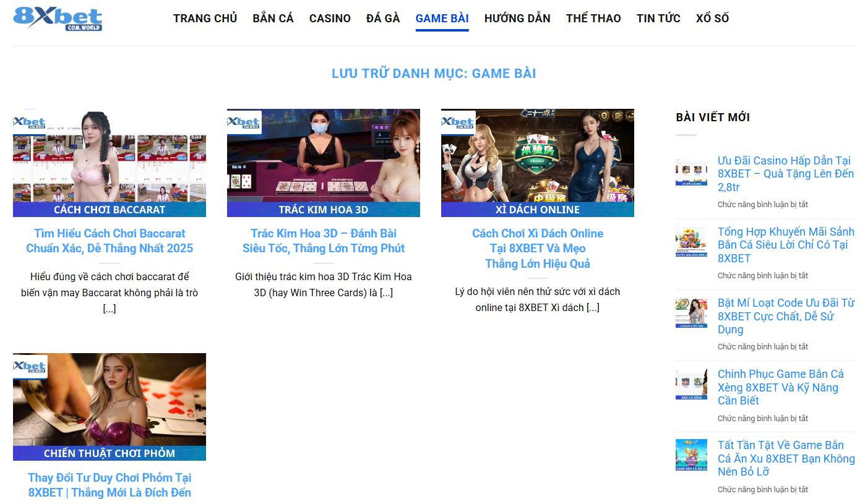Screen dimensions: 865x504
Task: Open article title Tìm Hiểu Cách Chơi Baccarat
Action: [x=110, y=241]
